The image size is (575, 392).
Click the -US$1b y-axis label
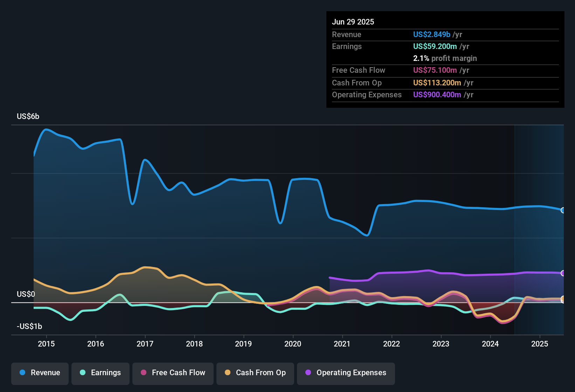(x=29, y=326)
